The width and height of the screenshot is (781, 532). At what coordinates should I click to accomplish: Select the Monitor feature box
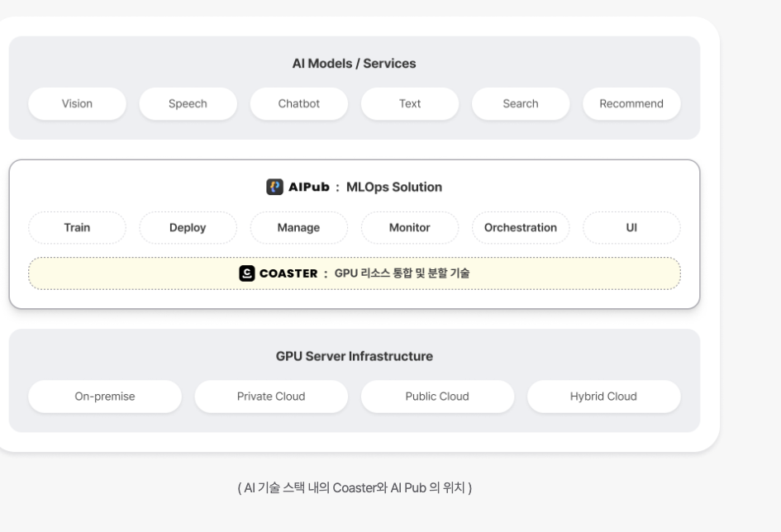410,227
